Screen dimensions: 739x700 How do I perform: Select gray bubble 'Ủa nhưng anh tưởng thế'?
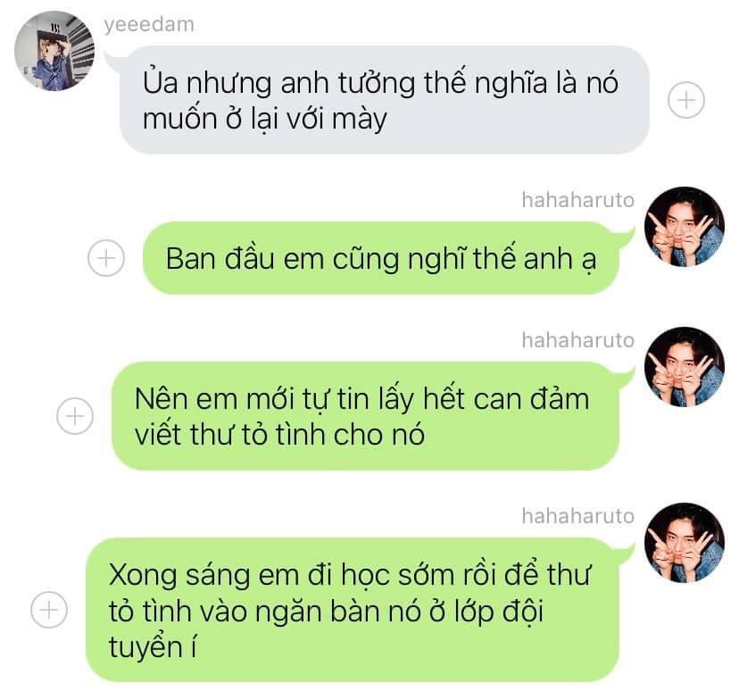click(x=384, y=100)
